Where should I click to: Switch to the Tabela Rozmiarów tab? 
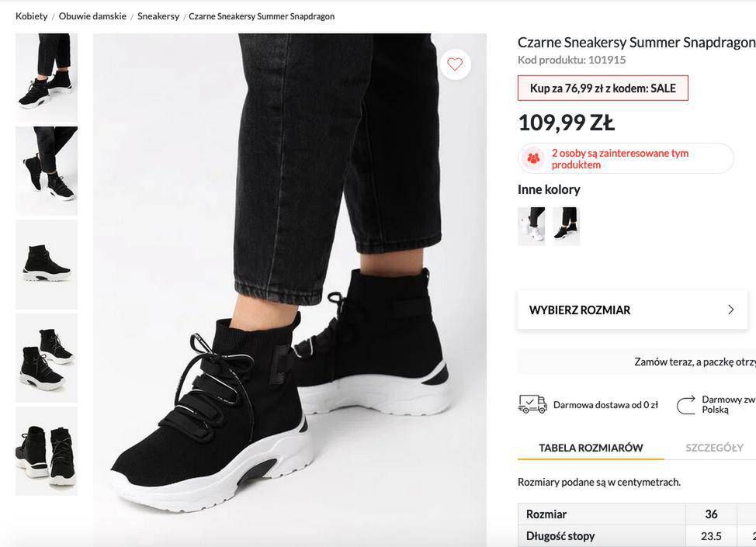(x=591, y=448)
